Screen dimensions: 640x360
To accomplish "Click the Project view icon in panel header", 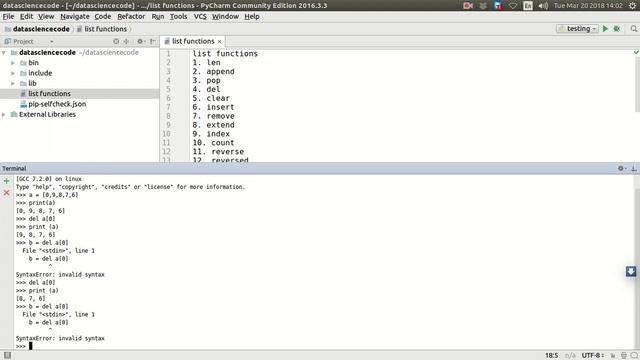I will pos(7,41).
